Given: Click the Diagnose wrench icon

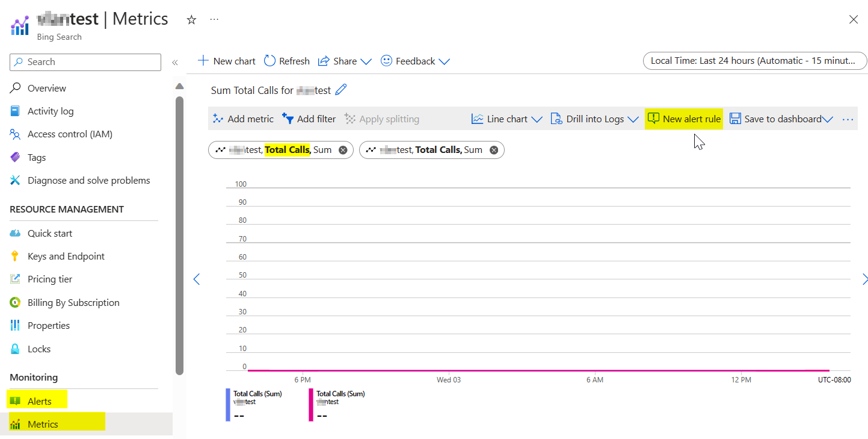Looking at the screenshot, I should coord(15,180).
